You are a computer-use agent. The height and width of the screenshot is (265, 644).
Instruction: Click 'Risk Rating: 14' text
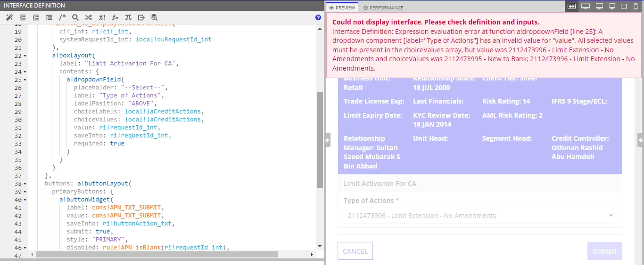(x=506, y=101)
